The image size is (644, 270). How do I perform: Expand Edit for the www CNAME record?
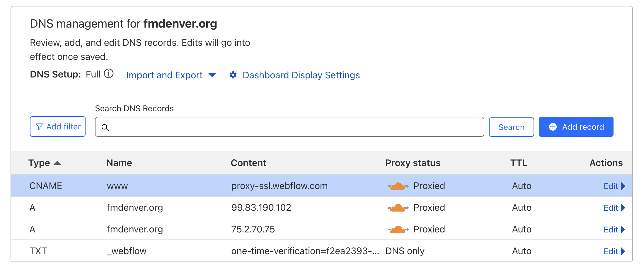[614, 186]
